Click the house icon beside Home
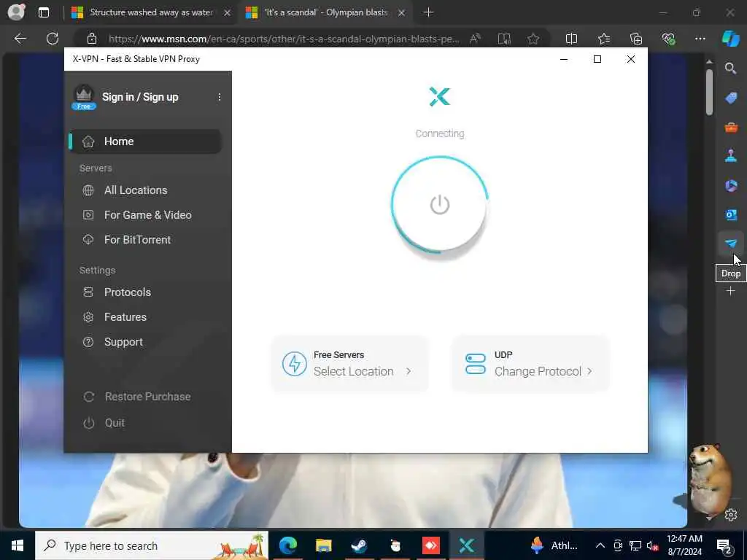Viewport: 747px width, 560px height. 88,141
